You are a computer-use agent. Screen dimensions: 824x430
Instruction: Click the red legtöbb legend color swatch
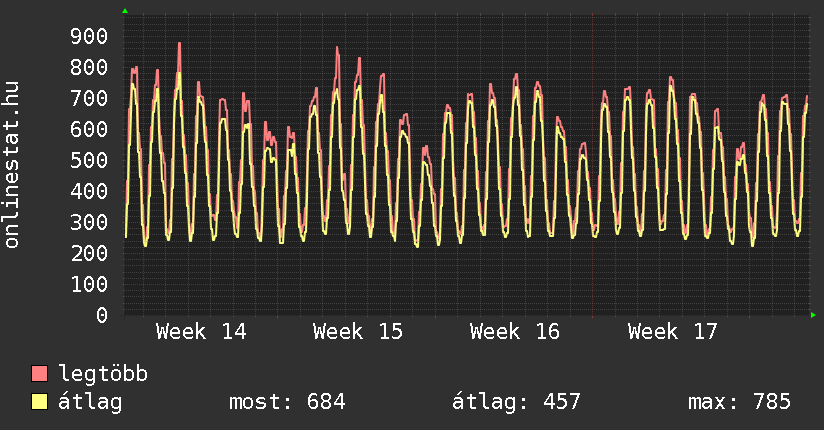tap(40, 374)
